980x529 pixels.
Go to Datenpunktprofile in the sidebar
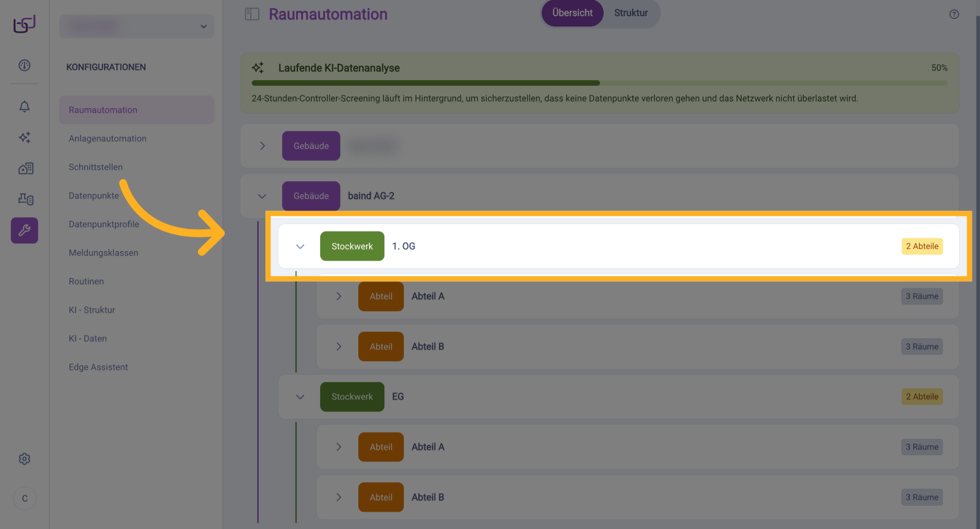[x=104, y=224]
